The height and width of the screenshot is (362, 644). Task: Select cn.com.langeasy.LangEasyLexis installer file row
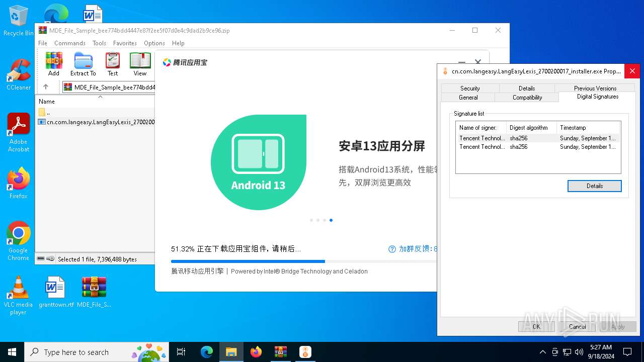pos(96,122)
